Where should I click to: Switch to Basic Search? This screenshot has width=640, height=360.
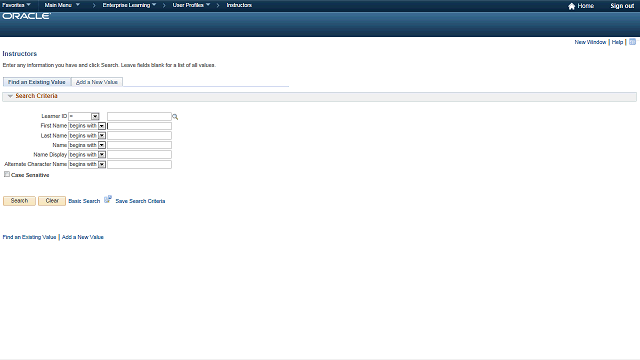(84, 201)
